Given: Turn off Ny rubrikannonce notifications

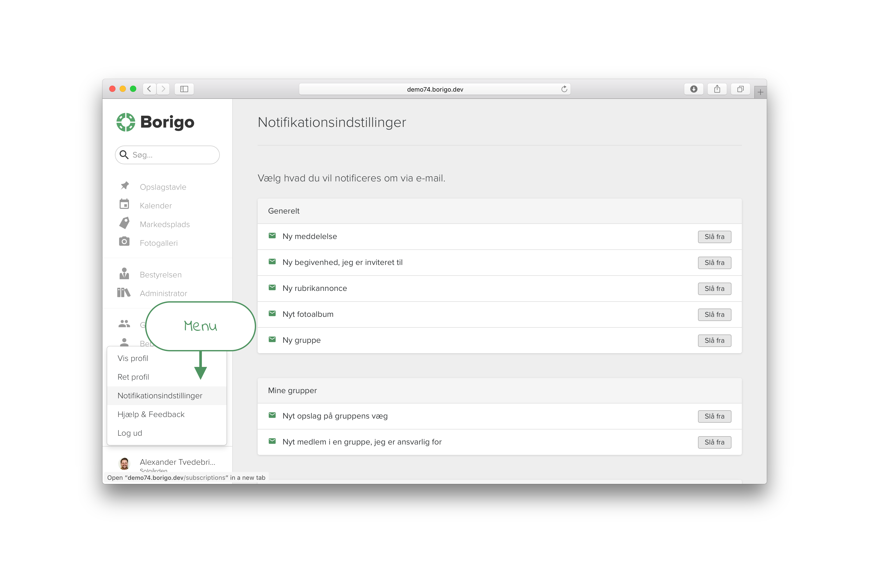Looking at the screenshot, I should pos(714,288).
